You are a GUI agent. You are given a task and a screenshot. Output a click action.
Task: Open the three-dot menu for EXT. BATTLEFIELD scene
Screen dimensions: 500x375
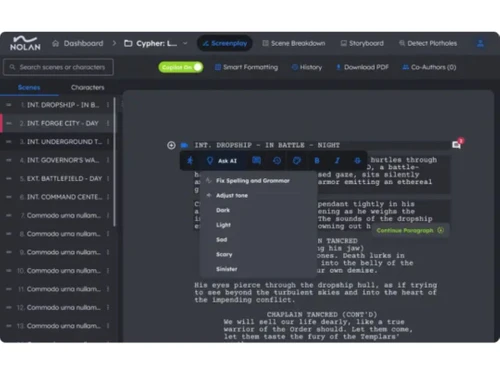click(x=108, y=179)
